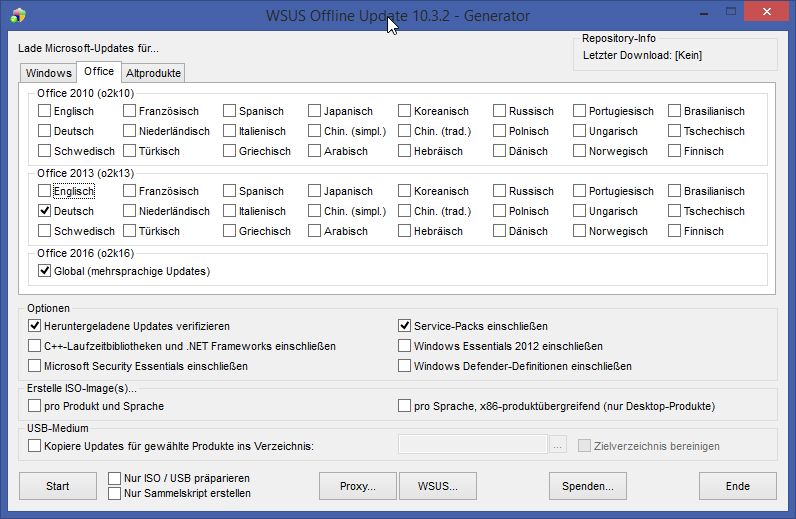Close the Generator window
This screenshot has width=796, height=519.
tap(767, 11)
